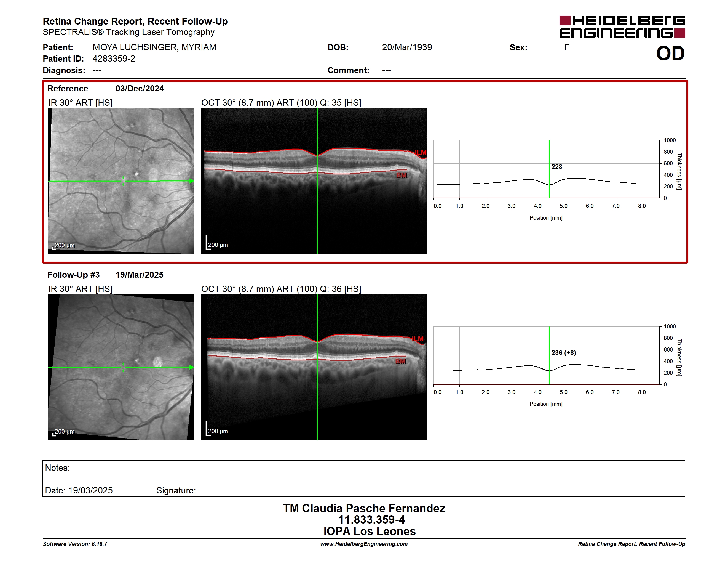Click the green arrowhead on follow-up IR image

coord(192,367)
